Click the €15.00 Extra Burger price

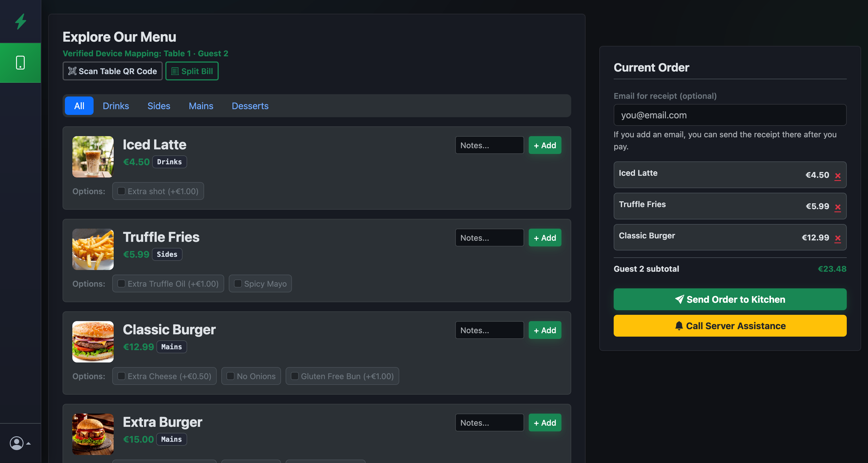[x=138, y=439]
